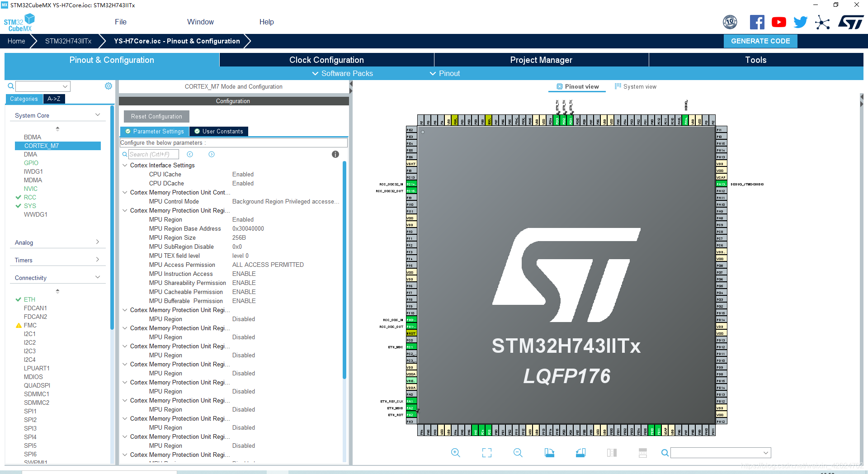Open the category settings gear icon
The width and height of the screenshot is (868, 474).
[x=108, y=86]
